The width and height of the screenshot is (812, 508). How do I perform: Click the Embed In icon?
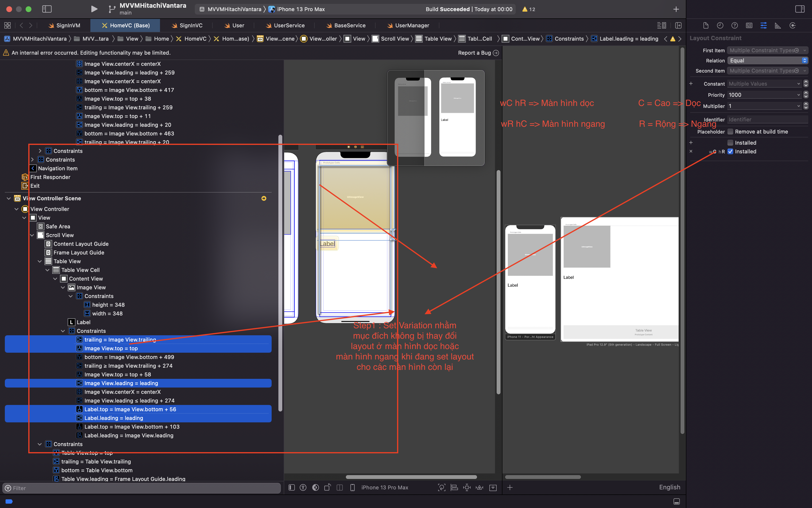click(493, 487)
